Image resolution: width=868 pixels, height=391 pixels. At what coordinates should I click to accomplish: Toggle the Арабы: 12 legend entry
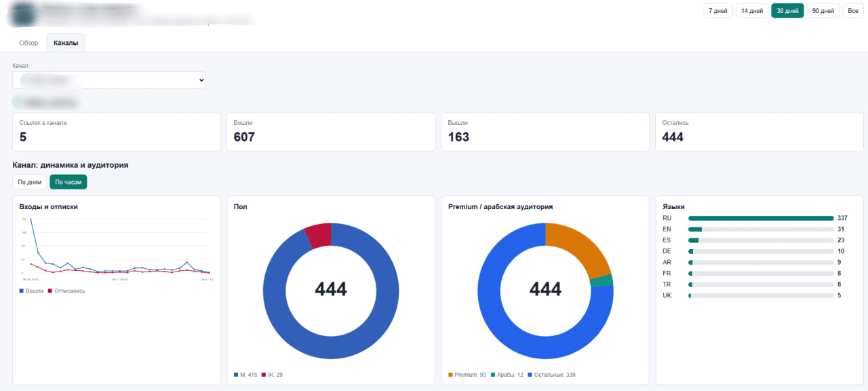(x=507, y=375)
